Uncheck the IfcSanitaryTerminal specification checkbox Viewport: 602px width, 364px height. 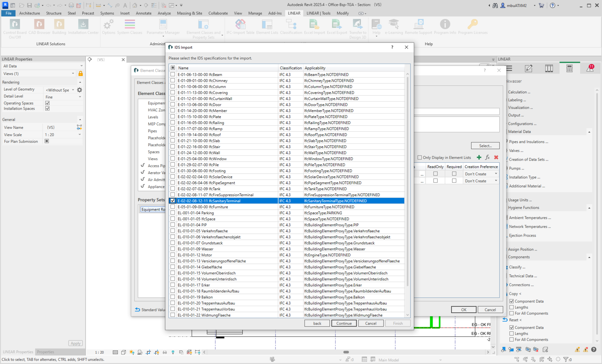tap(173, 201)
